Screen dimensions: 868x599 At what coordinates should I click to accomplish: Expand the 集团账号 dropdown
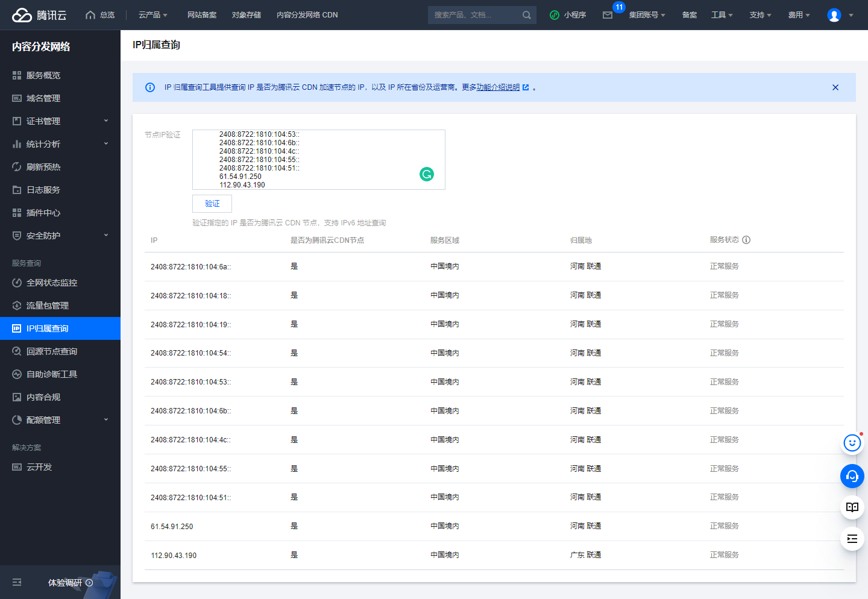point(647,15)
